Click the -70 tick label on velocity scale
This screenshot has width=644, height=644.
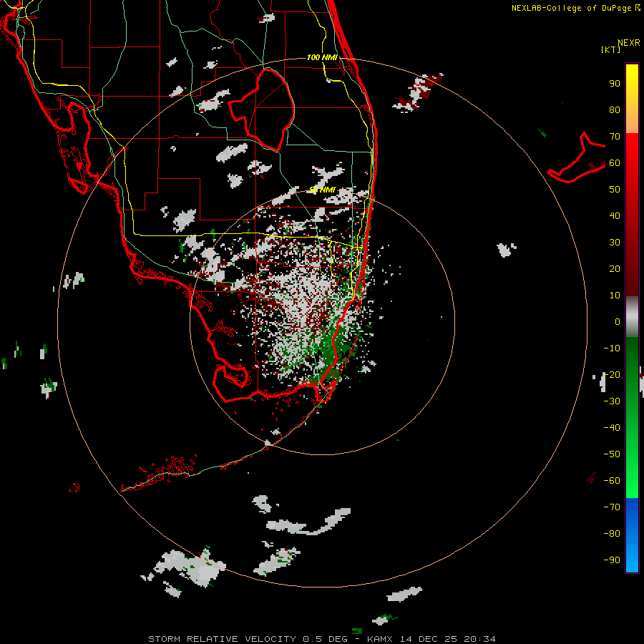coord(612,507)
